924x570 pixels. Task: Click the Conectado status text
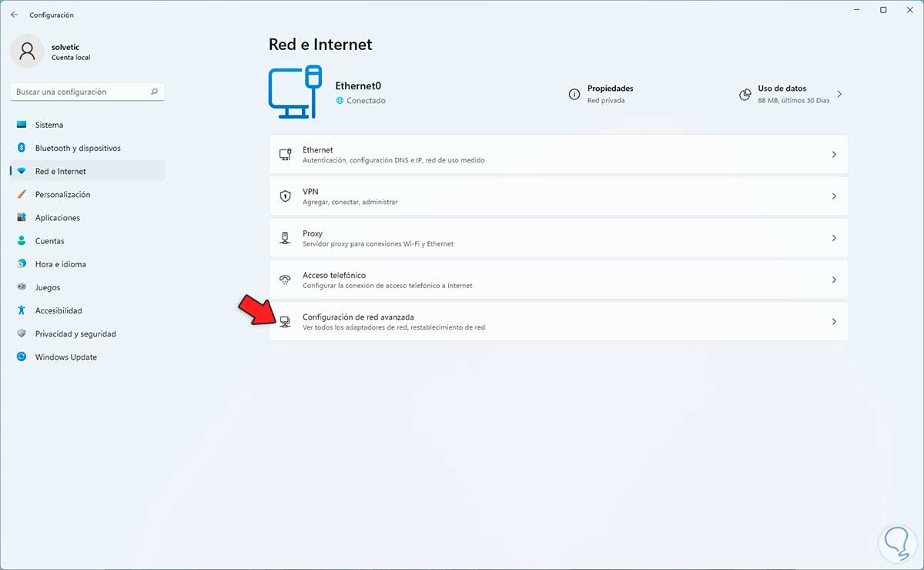pos(366,101)
